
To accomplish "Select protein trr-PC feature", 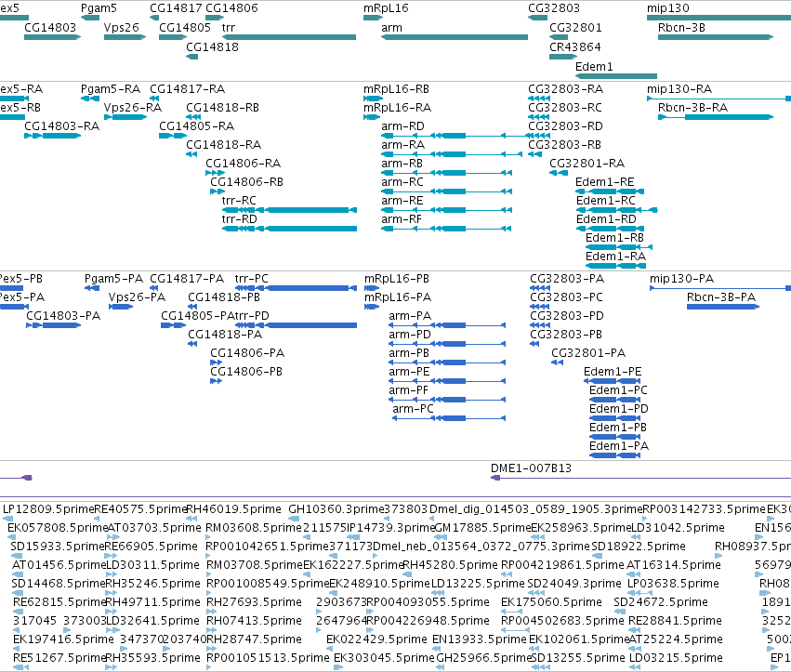I will pyautogui.click(x=296, y=288).
